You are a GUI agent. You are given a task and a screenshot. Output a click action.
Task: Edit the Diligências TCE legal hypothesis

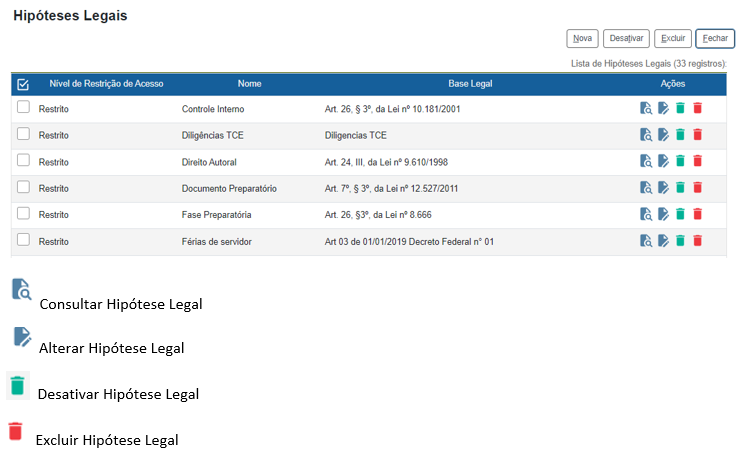point(663,135)
